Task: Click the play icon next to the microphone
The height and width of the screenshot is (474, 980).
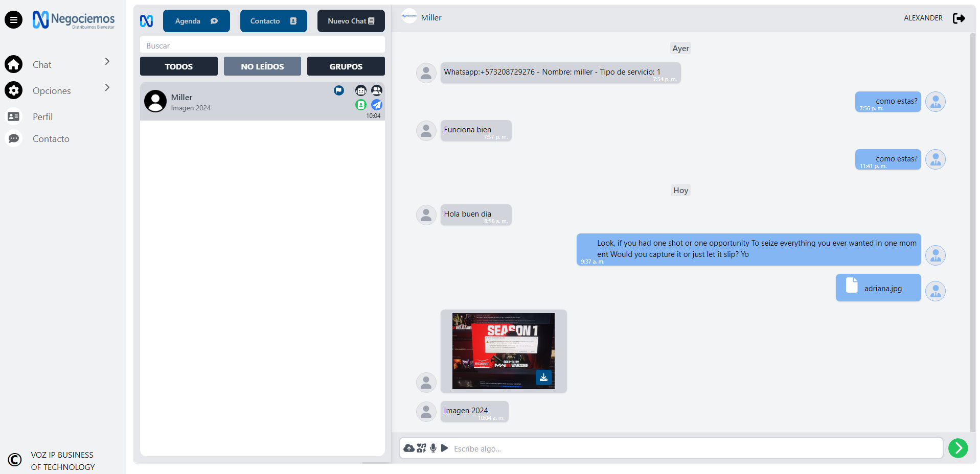Action: [x=445, y=448]
